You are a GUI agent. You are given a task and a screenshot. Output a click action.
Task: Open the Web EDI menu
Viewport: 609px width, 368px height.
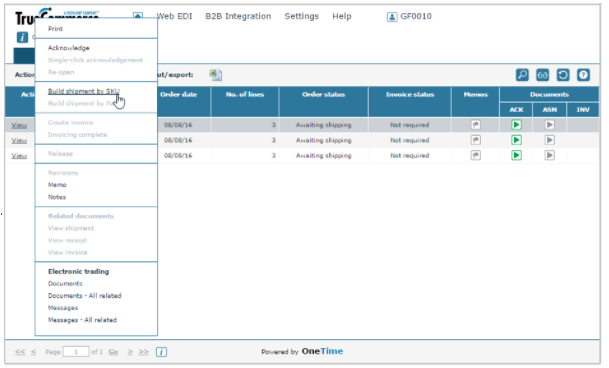[174, 16]
